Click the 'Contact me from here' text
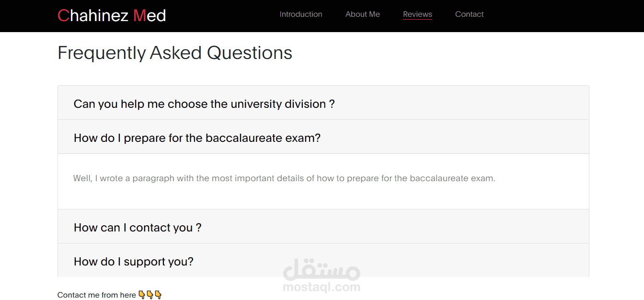 click(97, 295)
